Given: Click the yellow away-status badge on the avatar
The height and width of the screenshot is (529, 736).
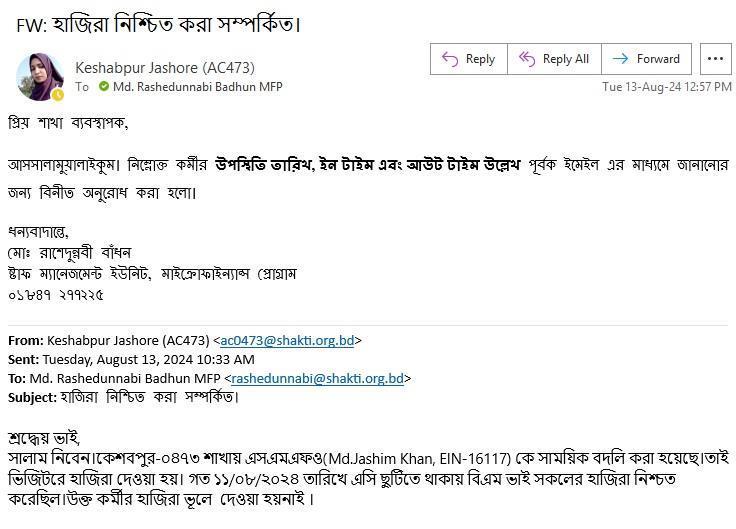Looking at the screenshot, I should coord(58,95).
